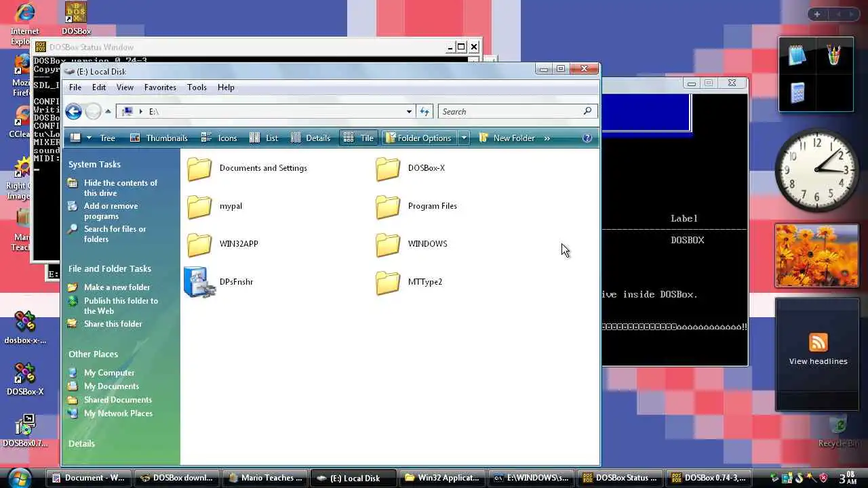Viewport: 868px width, 488px height.
Task: Select the Program Files folder
Action: pyautogui.click(x=416, y=206)
